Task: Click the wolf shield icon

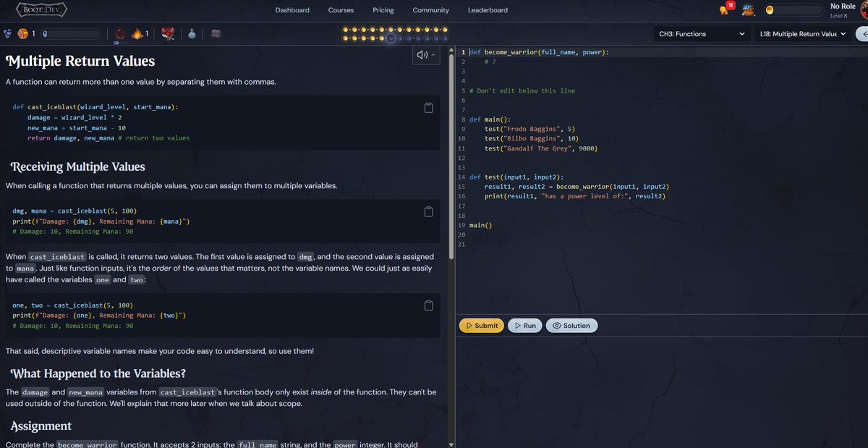Action: tap(7, 34)
